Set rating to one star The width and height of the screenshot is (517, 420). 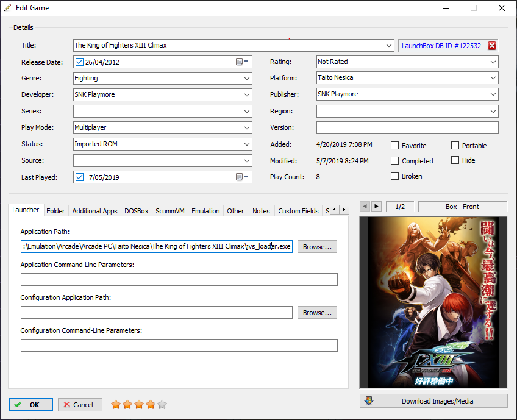(x=116, y=405)
